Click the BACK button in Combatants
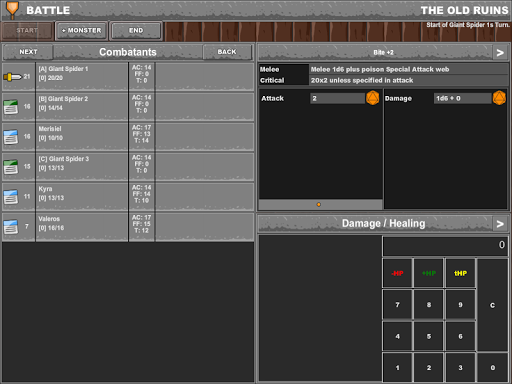 pyautogui.click(x=227, y=52)
